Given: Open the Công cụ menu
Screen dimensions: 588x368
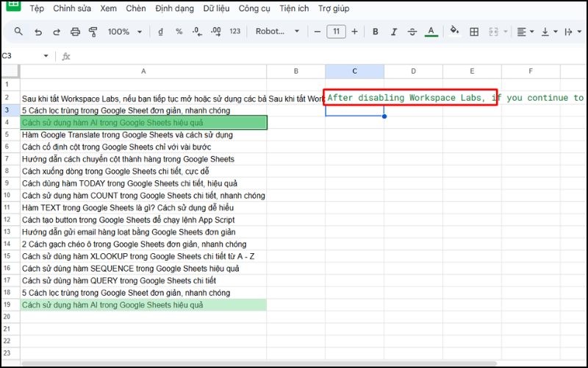Looking at the screenshot, I should point(254,8).
